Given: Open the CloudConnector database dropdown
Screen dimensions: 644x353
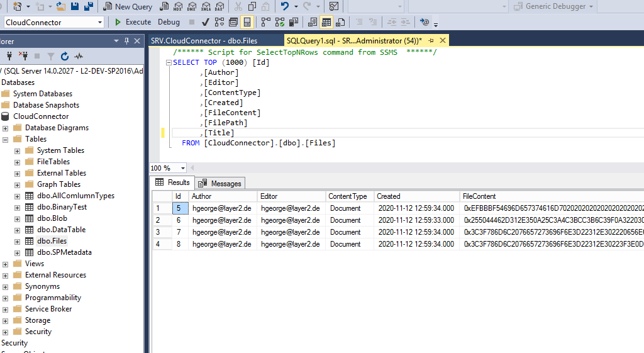Looking at the screenshot, I should tap(100, 22).
